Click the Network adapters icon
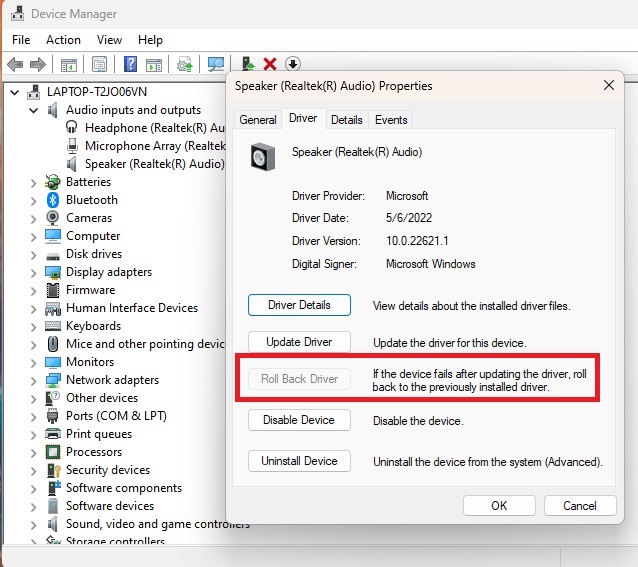 [53, 380]
